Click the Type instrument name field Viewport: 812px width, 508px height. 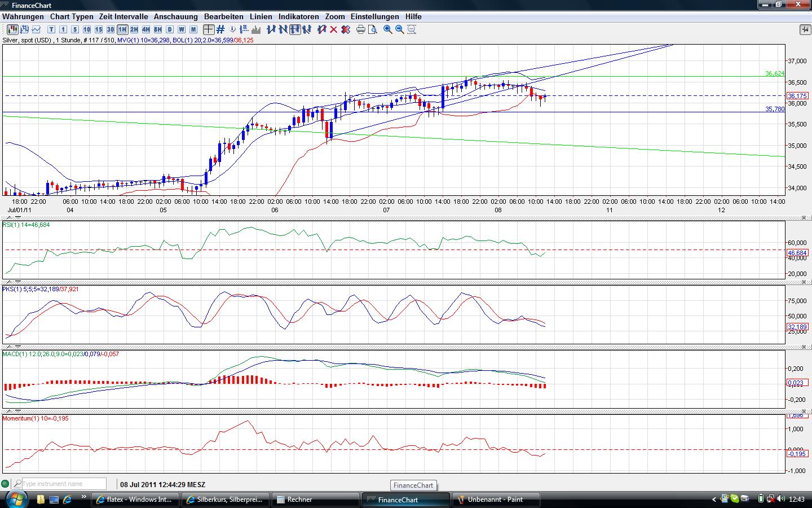[x=64, y=484]
